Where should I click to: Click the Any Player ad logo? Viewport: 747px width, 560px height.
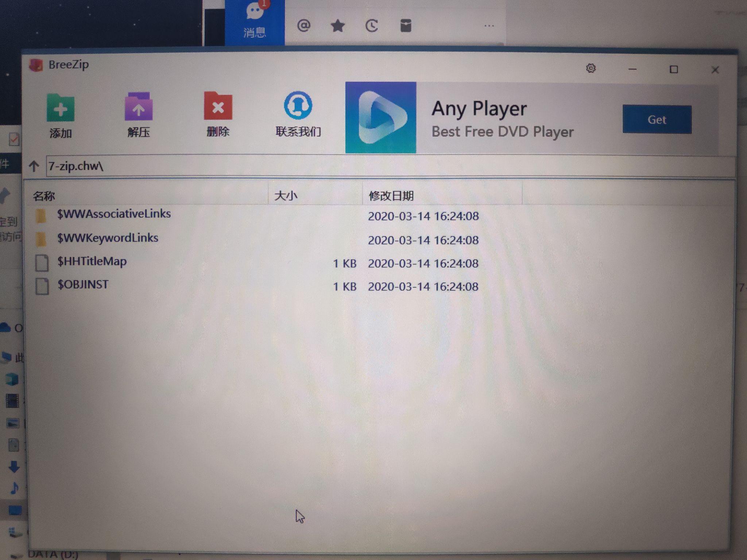tap(381, 117)
